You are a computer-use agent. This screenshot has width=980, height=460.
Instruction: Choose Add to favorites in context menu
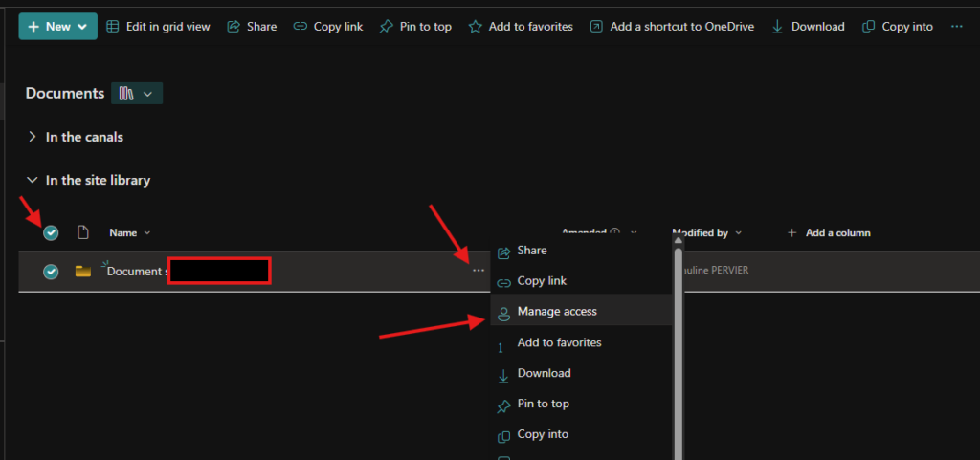click(559, 342)
